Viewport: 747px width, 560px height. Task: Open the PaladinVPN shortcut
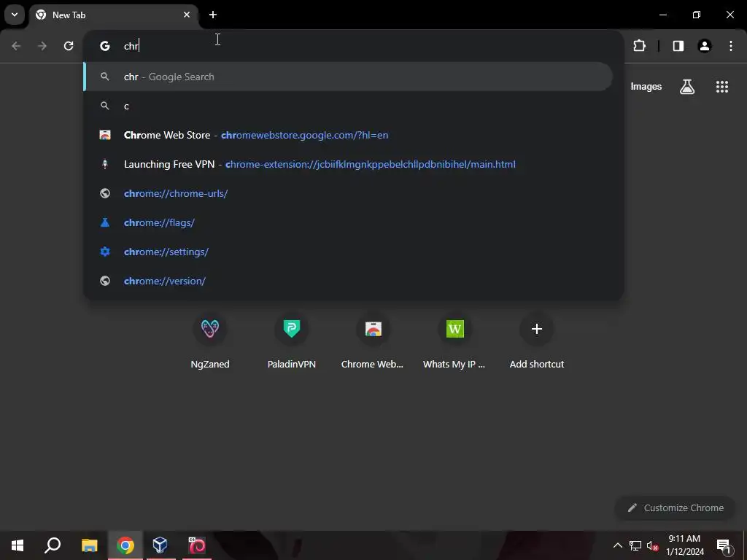click(x=292, y=341)
